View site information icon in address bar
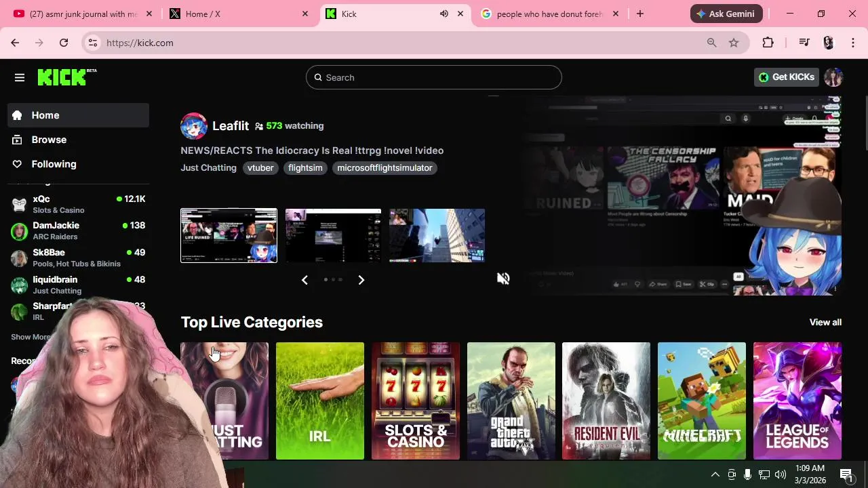The width and height of the screenshot is (868, 488). pos(93,43)
